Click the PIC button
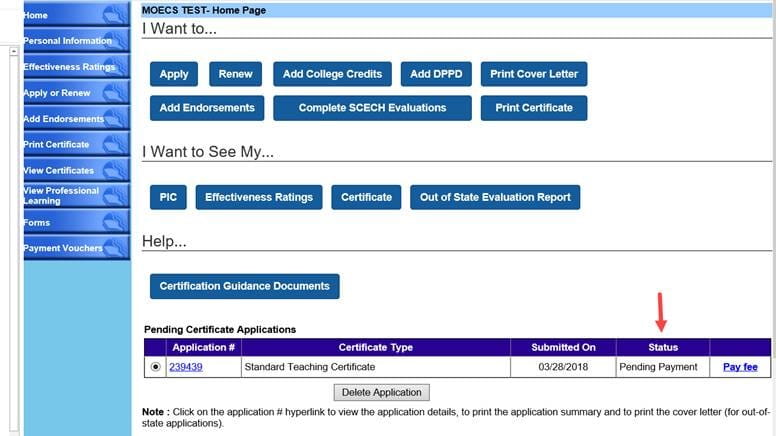 click(168, 197)
